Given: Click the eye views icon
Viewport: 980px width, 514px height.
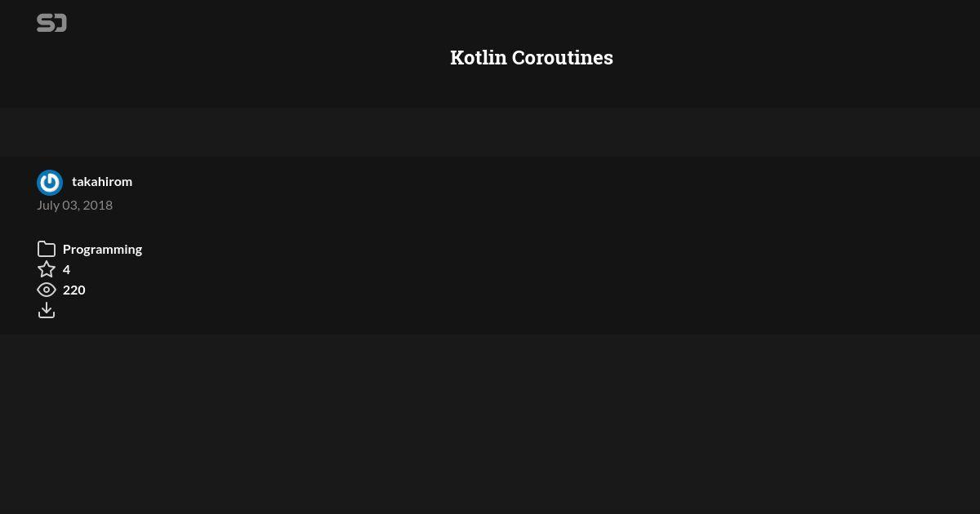Looking at the screenshot, I should coord(47,290).
